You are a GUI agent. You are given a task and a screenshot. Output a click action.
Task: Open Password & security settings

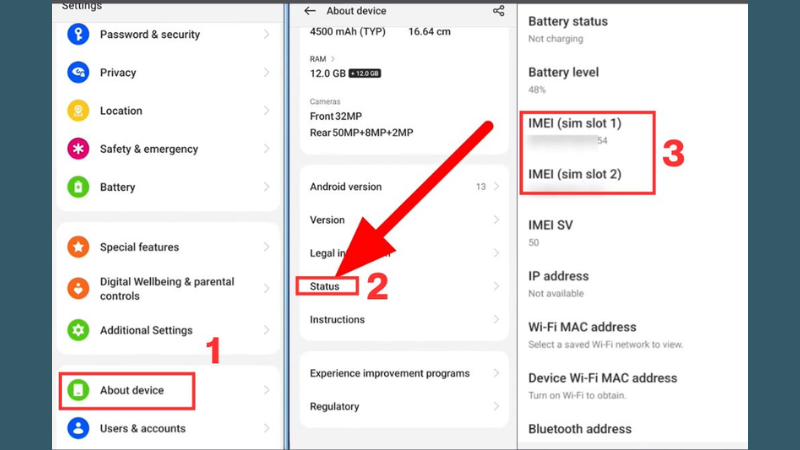[168, 34]
